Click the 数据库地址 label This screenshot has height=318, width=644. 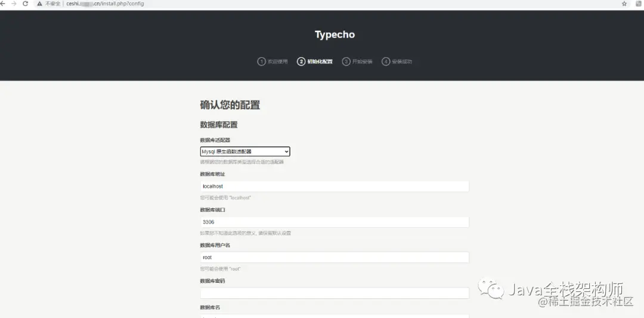[212, 174]
